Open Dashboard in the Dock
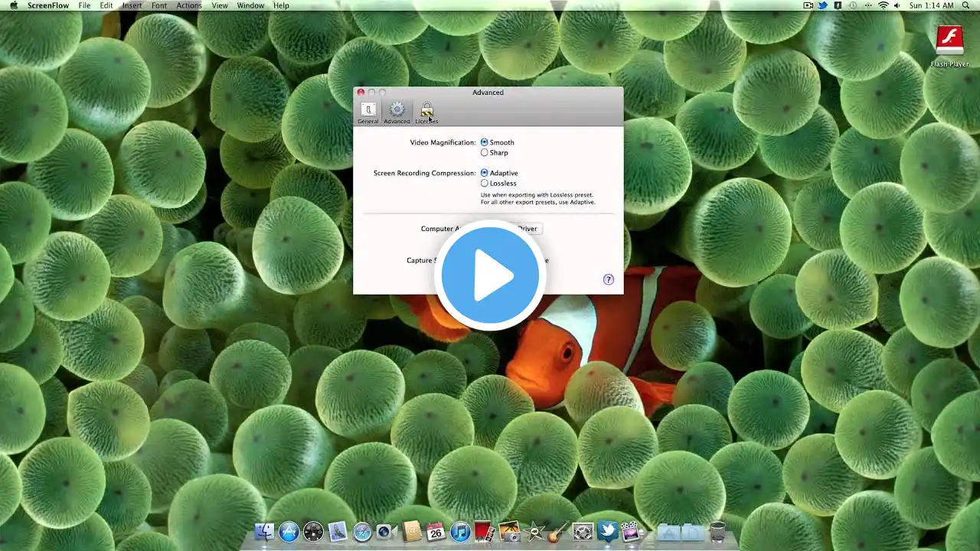This screenshot has height=551, width=980. tap(313, 532)
